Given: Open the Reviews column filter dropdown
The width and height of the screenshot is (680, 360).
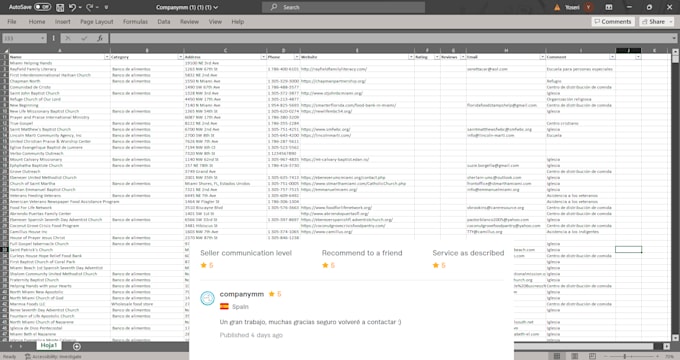Looking at the screenshot, I should [463, 57].
